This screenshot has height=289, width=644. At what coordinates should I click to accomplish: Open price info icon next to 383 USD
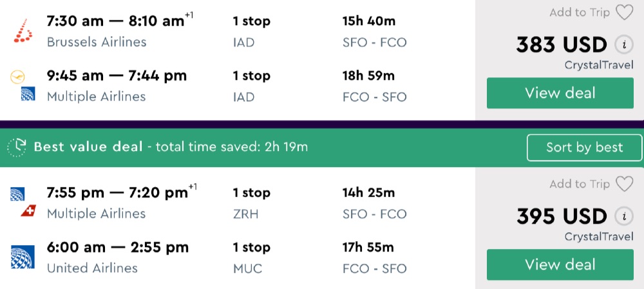click(x=623, y=45)
